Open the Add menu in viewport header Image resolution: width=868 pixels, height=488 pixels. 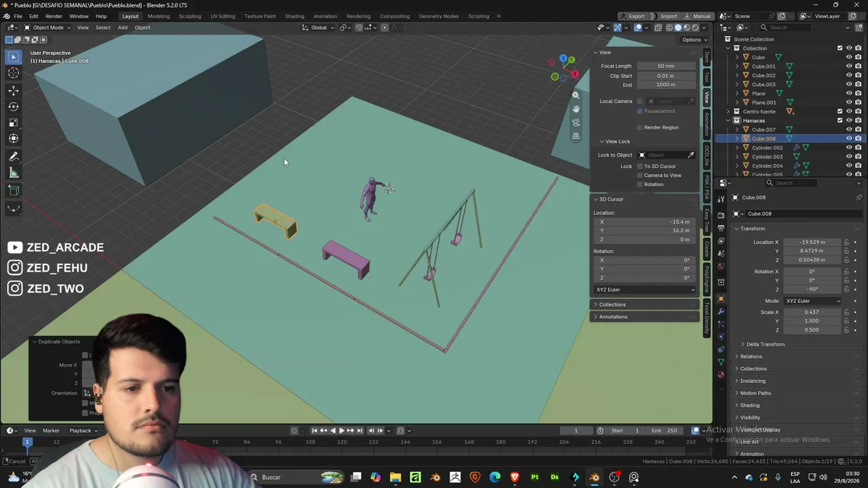tap(122, 28)
